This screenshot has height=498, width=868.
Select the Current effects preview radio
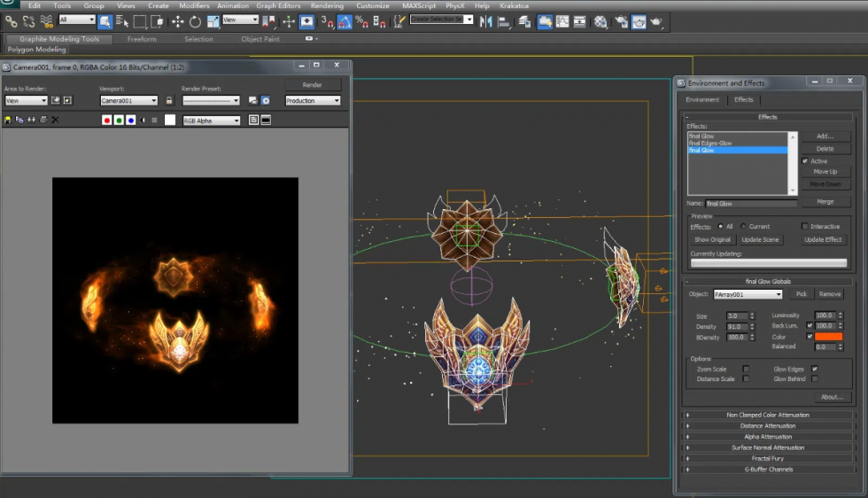pyautogui.click(x=743, y=226)
